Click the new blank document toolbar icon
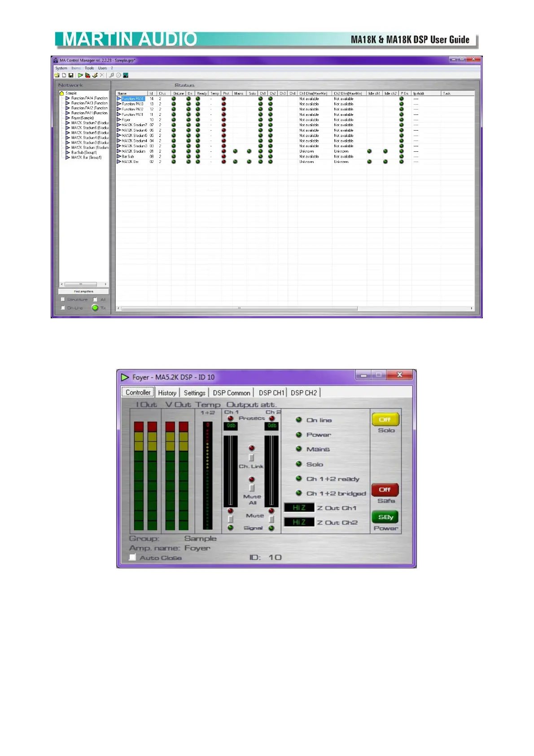Screen dimensions: 534x756 coord(64,75)
